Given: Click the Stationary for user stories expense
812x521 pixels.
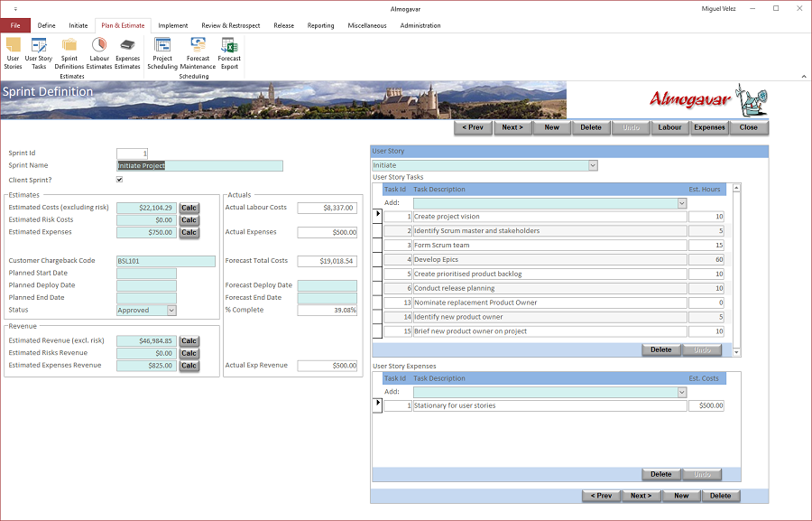Looking at the screenshot, I should (x=550, y=406).
